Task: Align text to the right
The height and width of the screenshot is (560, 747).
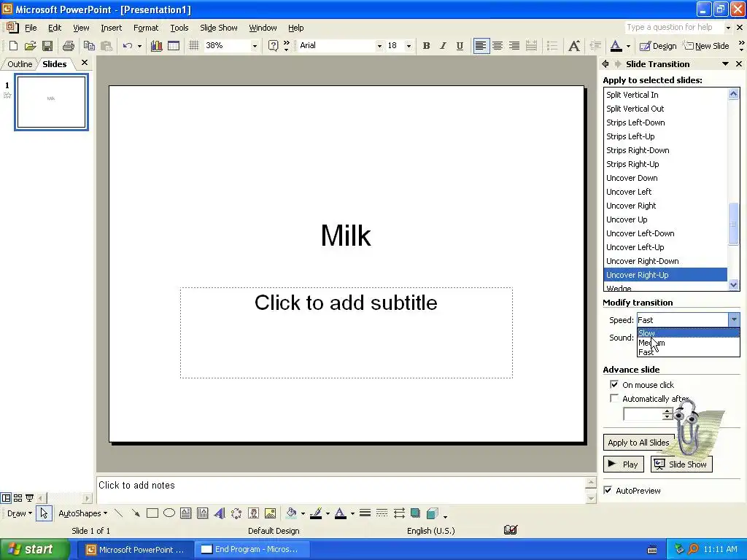Action: coord(514,46)
